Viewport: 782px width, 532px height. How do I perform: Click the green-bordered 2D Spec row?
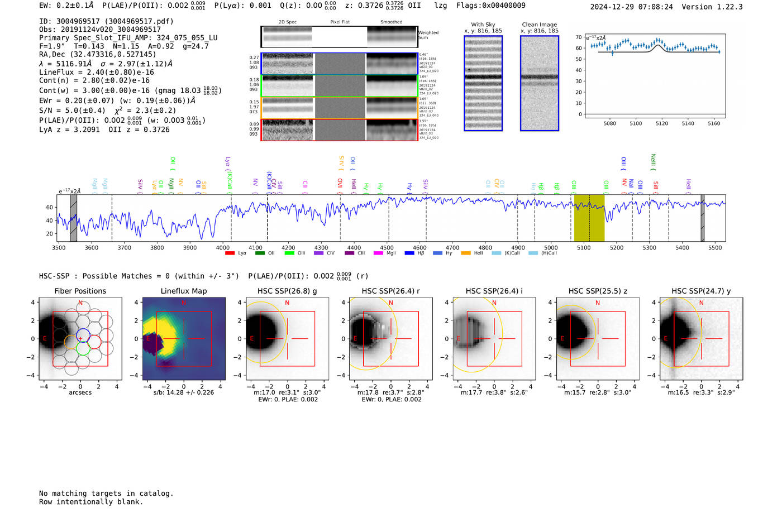(x=340, y=85)
